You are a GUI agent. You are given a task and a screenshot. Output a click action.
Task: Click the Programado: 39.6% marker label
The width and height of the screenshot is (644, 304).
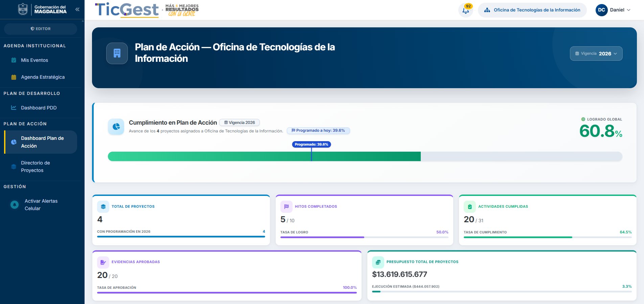[312, 144]
